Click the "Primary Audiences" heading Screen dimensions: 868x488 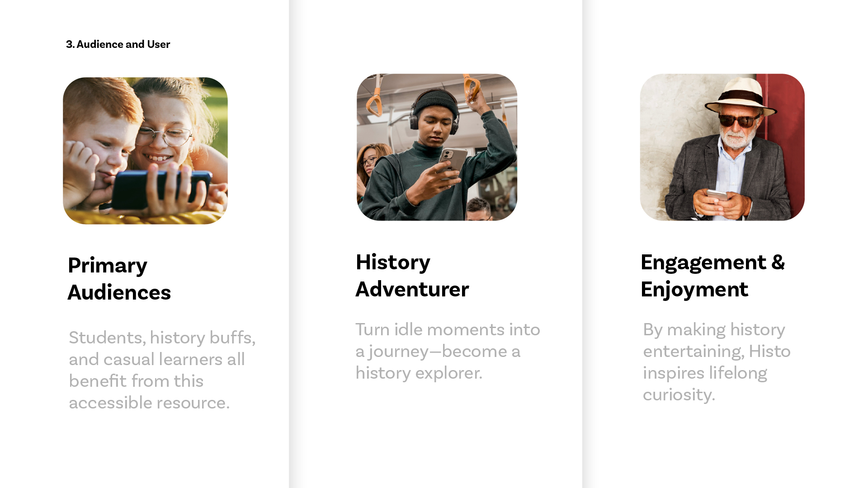click(x=119, y=278)
